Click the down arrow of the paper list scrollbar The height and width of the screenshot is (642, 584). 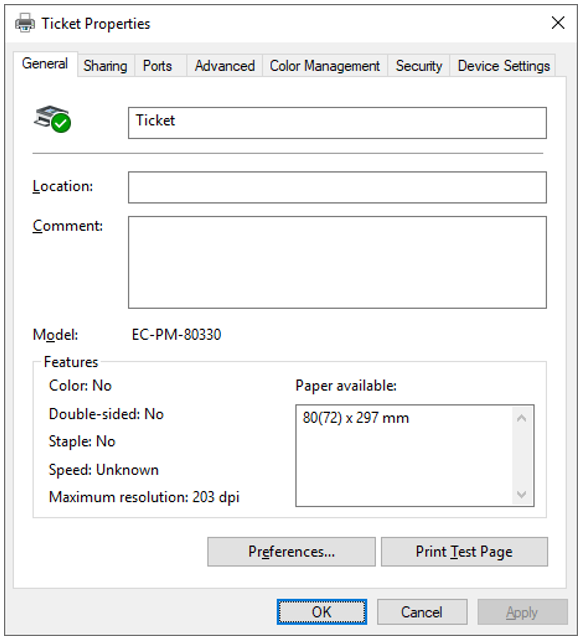[521, 494]
